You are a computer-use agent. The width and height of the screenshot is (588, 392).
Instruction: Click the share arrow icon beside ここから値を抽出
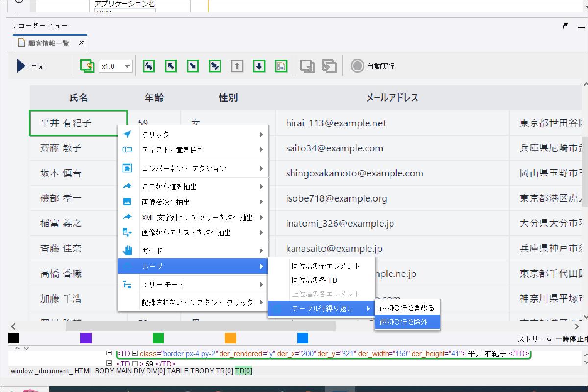[x=127, y=187]
